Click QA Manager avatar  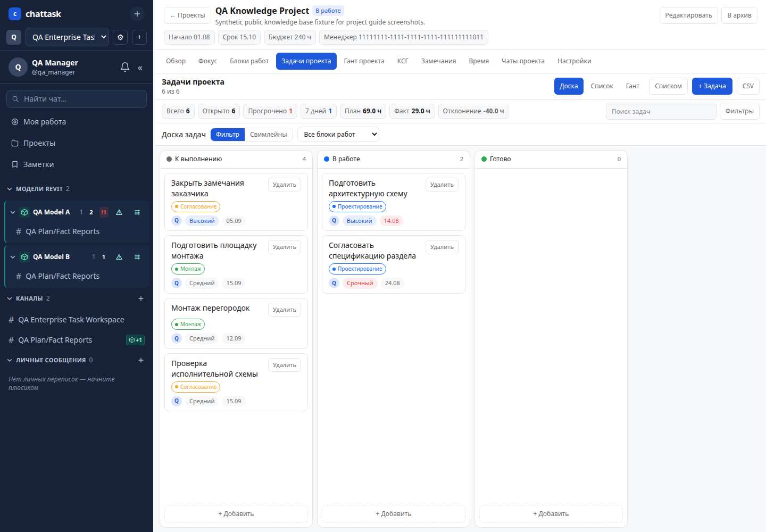coord(18,67)
